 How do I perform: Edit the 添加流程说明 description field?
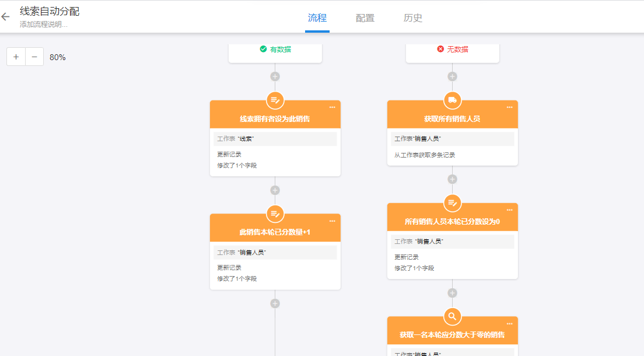point(44,25)
